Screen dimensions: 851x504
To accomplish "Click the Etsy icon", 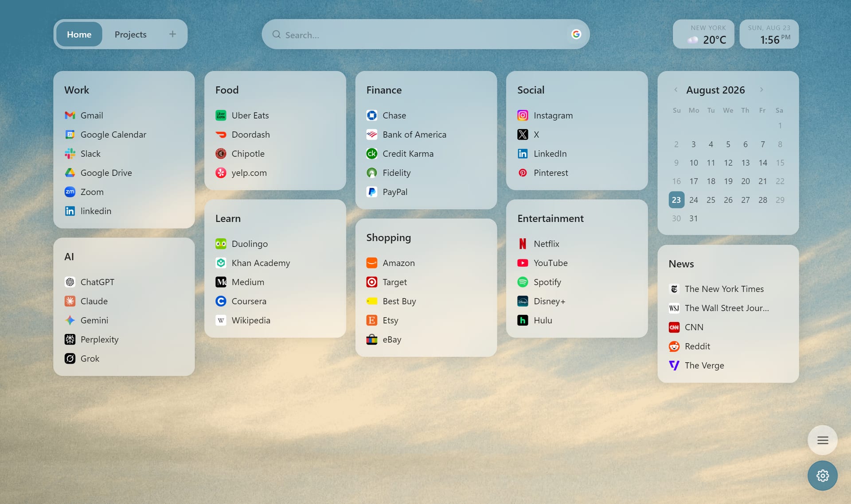I will click(372, 320).
